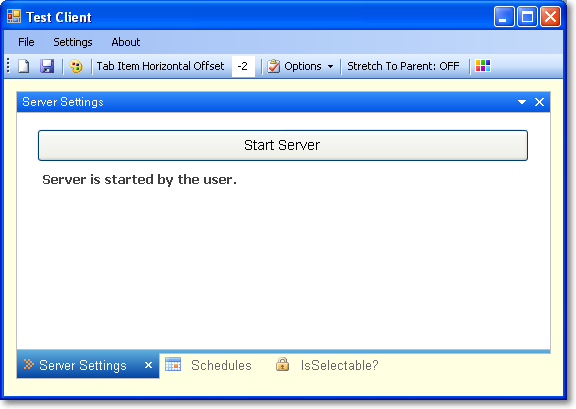
Task: Click the Save floppy disk icon
Action: (47, 66)
